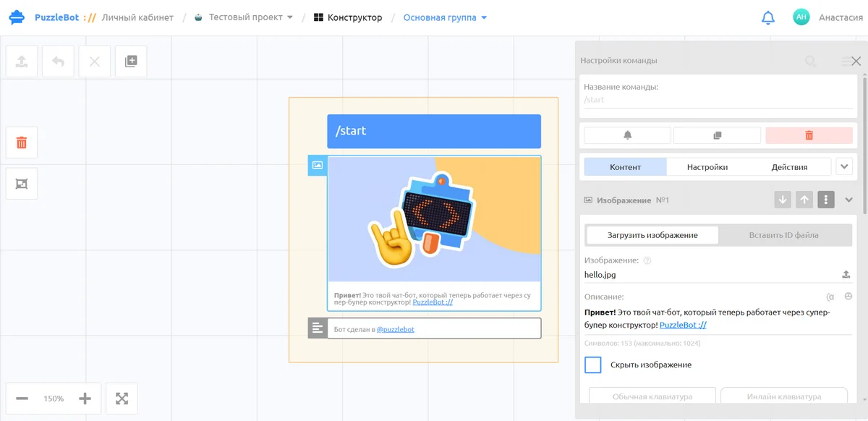Select the Загрузить изображение option
The image size is (868, 421).
(652, 235)
